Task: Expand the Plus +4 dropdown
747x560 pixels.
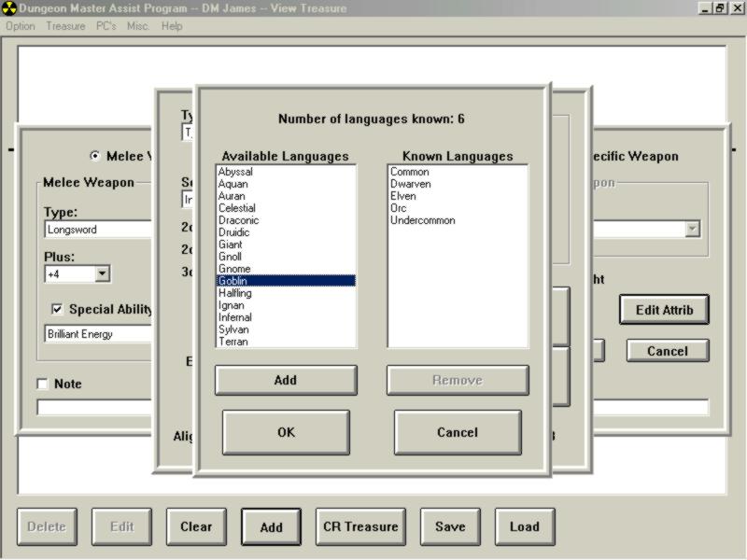Action: 102,274
